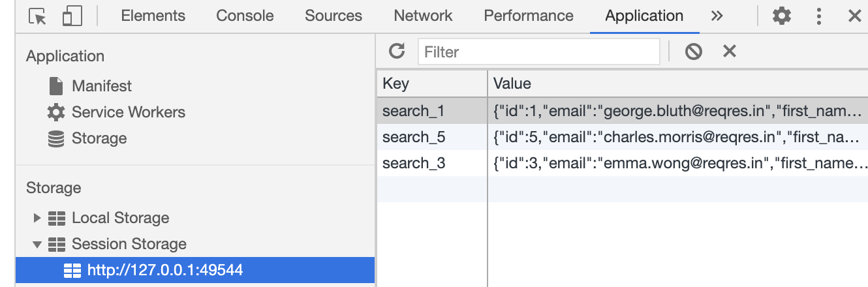The width and height of the screenshot is (868, 287).
Task: Open the three-dot customize menu
Action: tap(819, 16)
